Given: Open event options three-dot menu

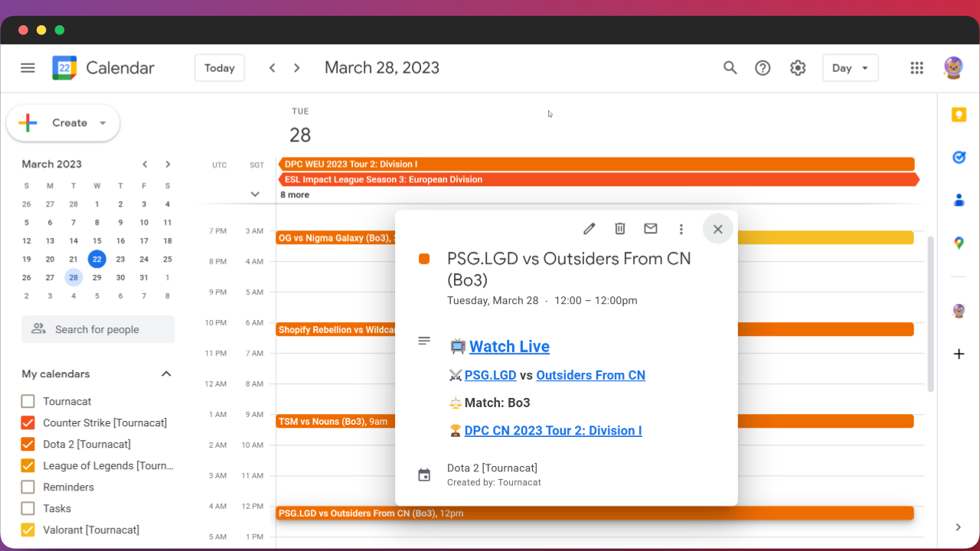Looking at the screenshot, I should [681, 228].
